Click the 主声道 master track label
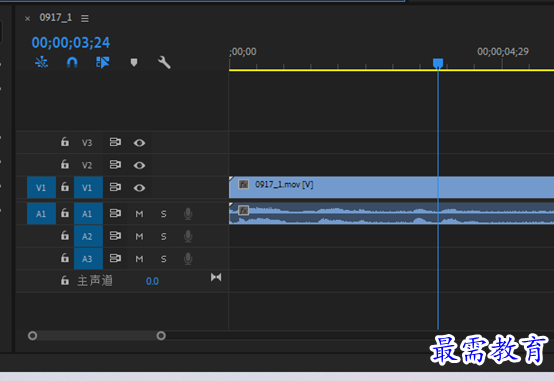Screen dimensions: 554x381 (95, 281)
